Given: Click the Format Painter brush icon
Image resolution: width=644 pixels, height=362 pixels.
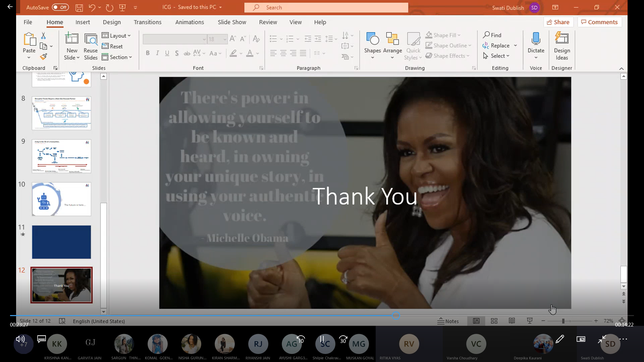Looking at the screenshot, I should (x=43, y=57).
